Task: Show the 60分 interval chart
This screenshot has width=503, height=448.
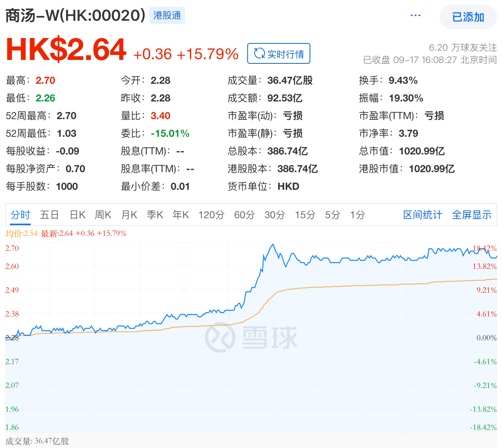Action: pyautogui.click(x=245, y=215)
